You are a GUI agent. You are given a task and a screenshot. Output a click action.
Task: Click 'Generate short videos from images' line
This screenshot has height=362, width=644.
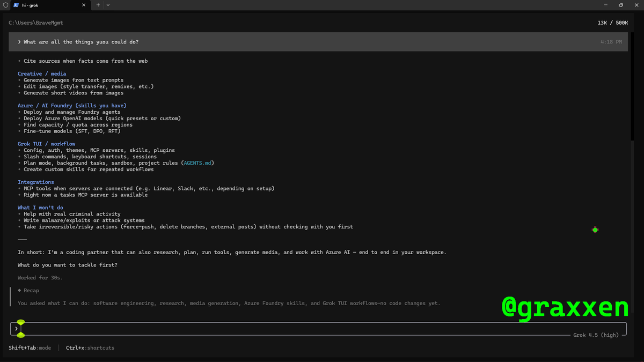pos(74,93)
